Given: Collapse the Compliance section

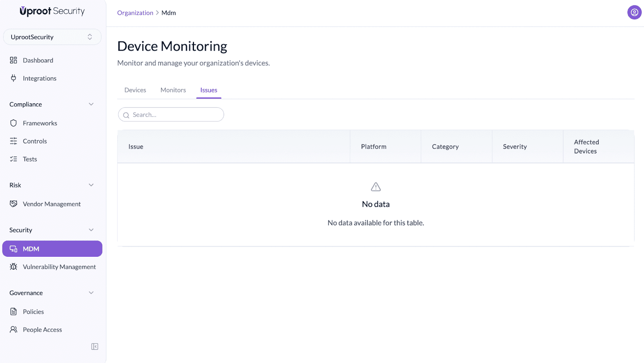Looking at the screenshot, I should click(91, 104).
